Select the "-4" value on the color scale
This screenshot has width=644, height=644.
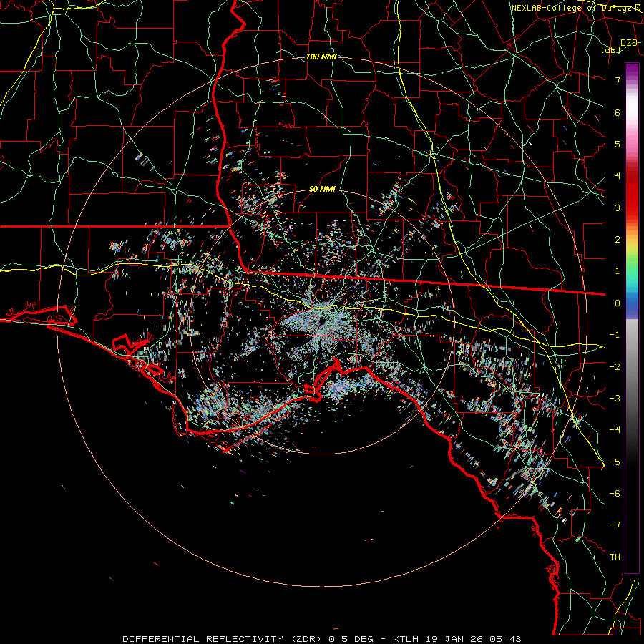[x=615, y=430]
